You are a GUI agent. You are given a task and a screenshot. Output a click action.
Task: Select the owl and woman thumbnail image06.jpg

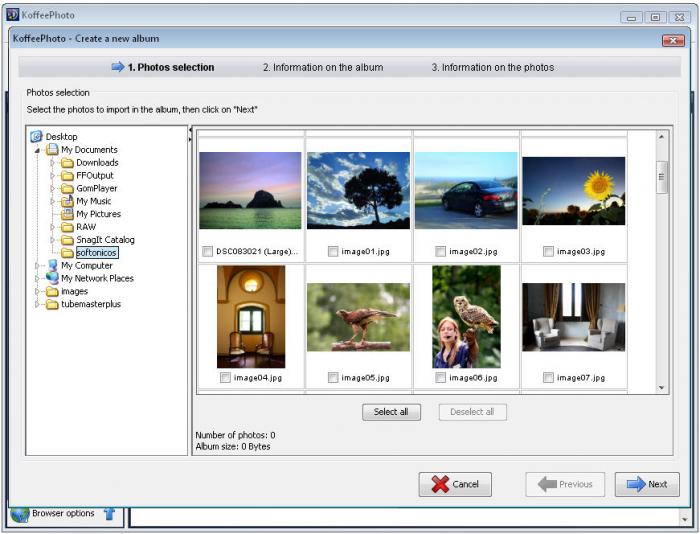466,317
